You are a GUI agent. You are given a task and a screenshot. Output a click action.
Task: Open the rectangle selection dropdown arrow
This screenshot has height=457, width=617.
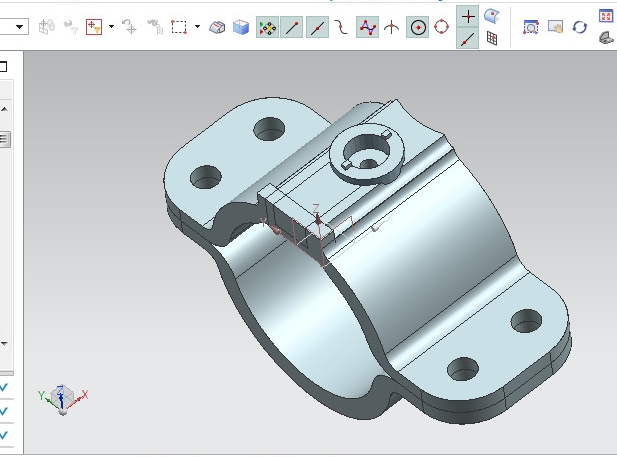point(197,27)
